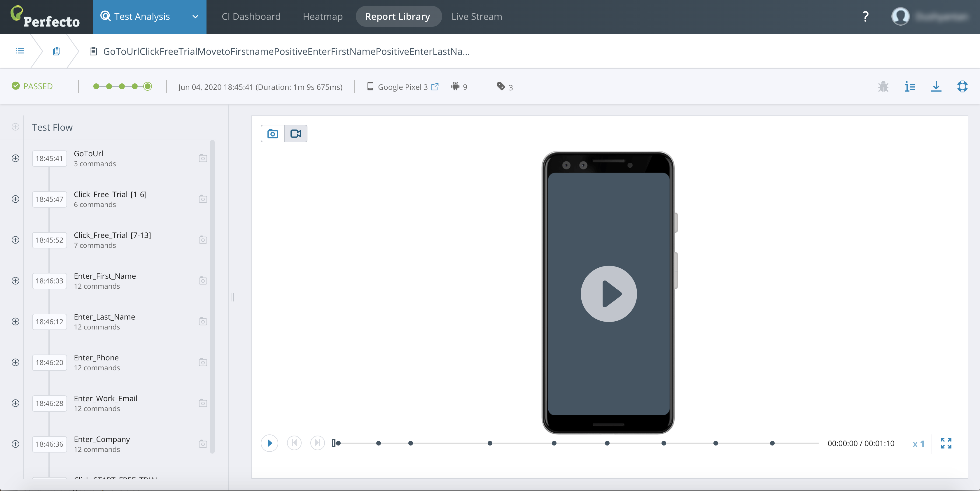Click the Google Pixel 3 device link

(402, 87)
